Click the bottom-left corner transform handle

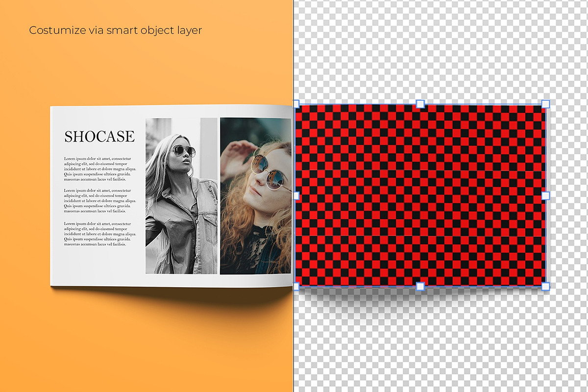(x=296, y=286)
